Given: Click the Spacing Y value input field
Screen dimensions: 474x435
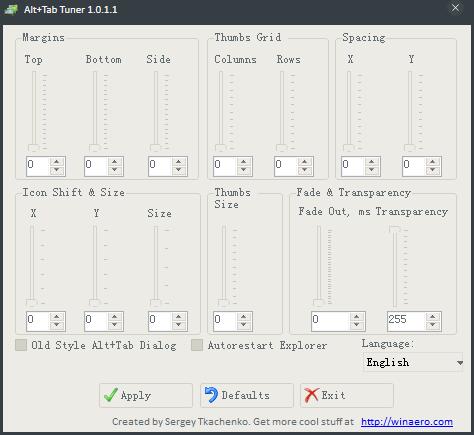Looking at the screenshot, I should [414, 166].
